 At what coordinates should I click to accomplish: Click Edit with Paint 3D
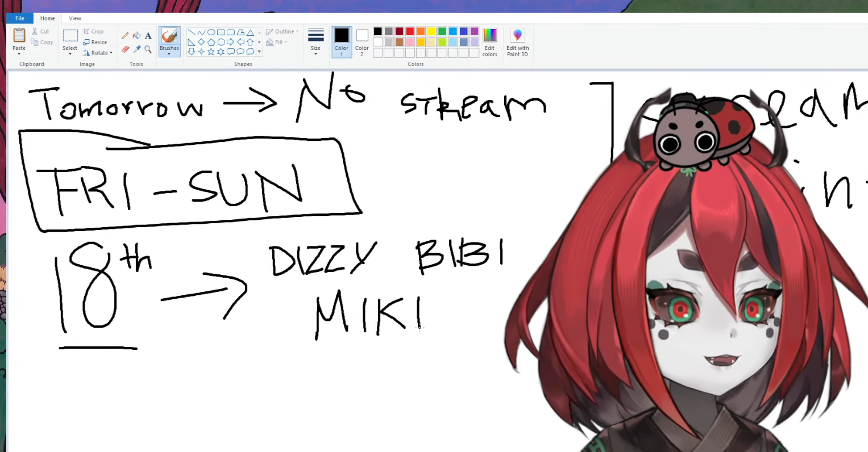518,42
